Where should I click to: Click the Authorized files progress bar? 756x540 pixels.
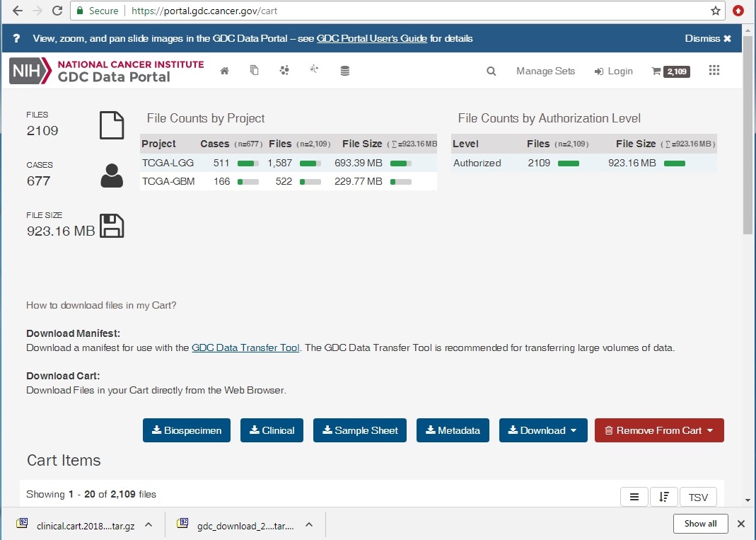click(569, 163)
